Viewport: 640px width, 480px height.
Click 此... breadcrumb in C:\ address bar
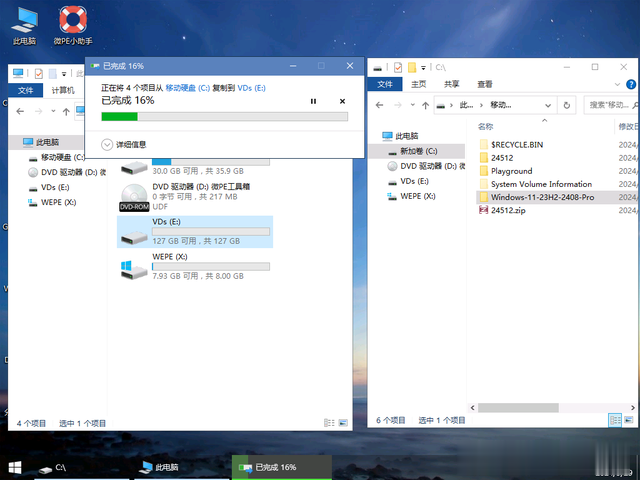point(466,105)
